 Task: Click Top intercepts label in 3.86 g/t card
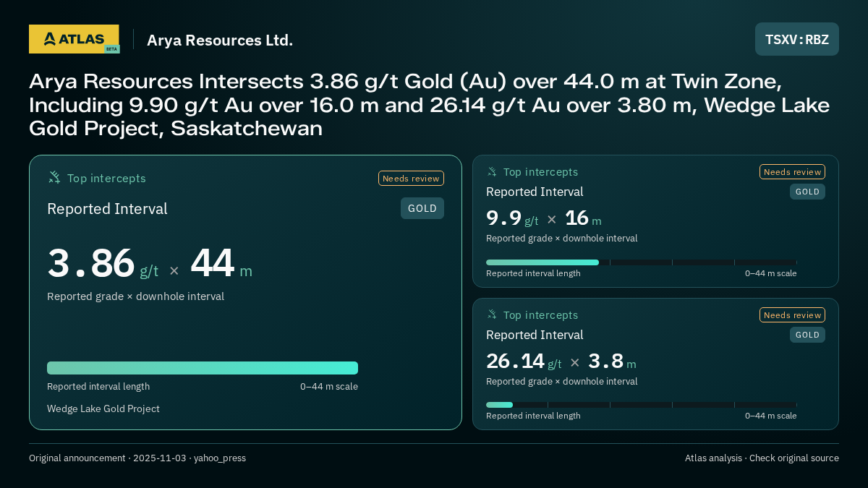click(x=106, y=178)
